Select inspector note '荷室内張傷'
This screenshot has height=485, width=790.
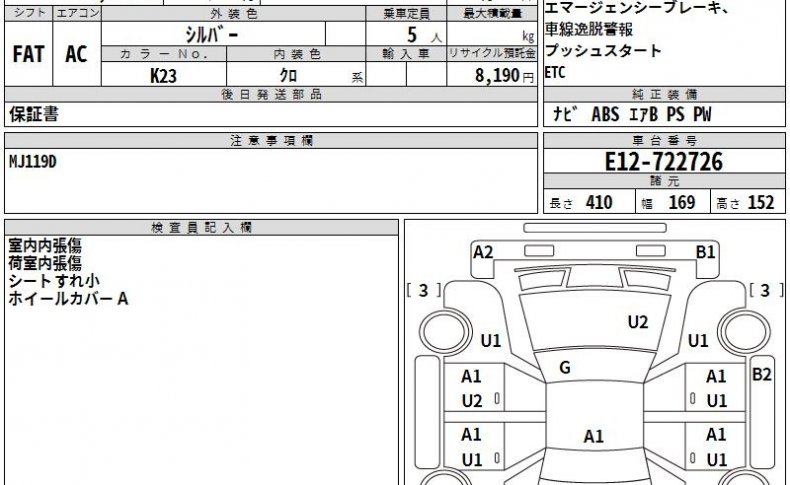(45, 263)
